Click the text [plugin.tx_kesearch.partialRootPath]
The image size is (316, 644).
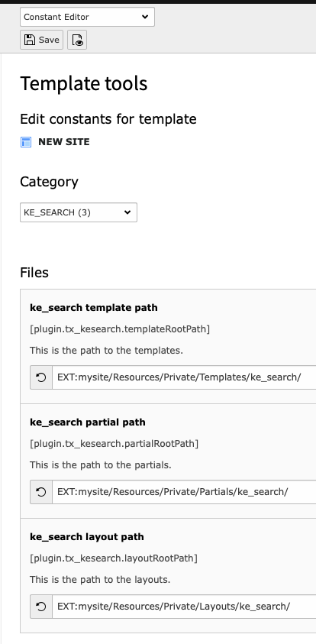(114, 444)
